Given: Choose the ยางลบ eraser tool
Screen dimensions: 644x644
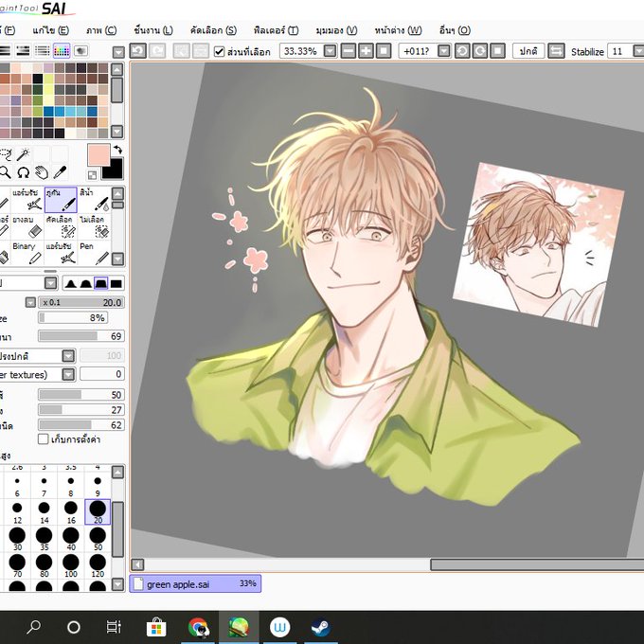Looking at the screenshot, I should tap(27, 226).
